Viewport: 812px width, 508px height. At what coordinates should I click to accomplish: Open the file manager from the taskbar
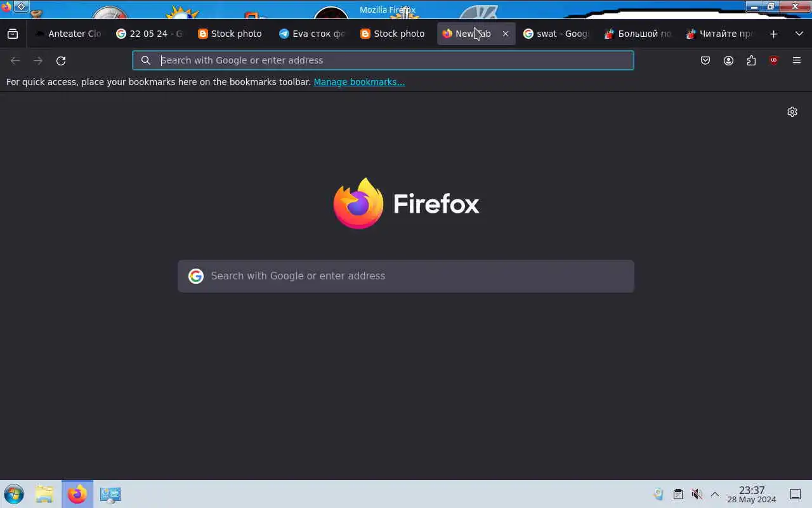coord(44,494)
